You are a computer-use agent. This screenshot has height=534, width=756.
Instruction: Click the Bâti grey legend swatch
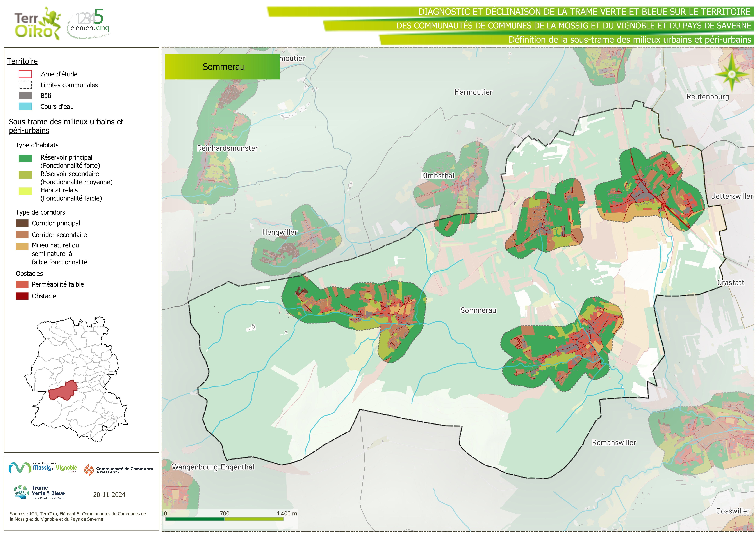point(25,96)
